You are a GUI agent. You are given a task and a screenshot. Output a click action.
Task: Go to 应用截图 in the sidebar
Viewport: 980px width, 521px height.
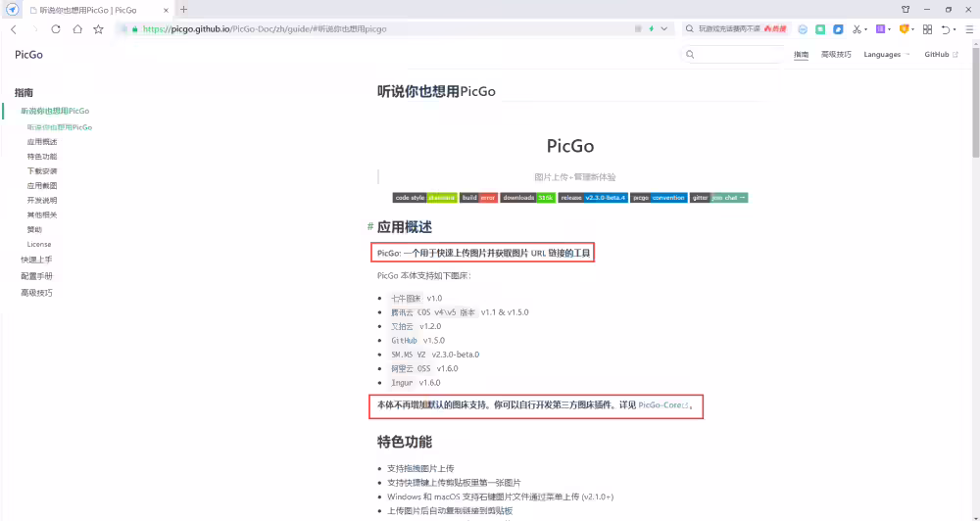42,185
